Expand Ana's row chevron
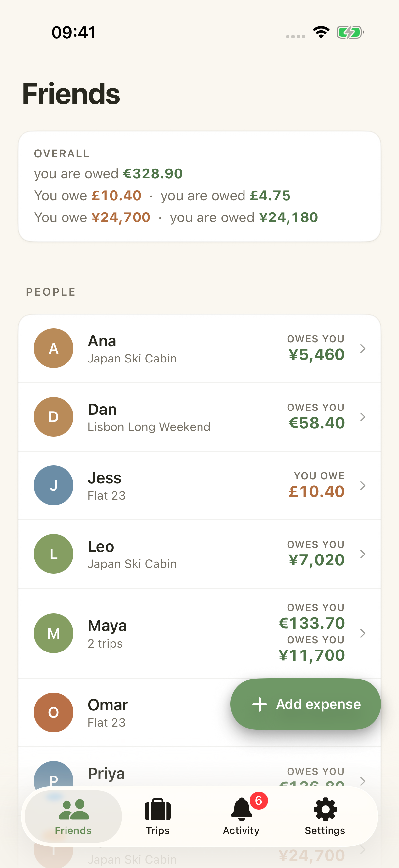This screenshot has width=399, height=868. click(363, 348)
